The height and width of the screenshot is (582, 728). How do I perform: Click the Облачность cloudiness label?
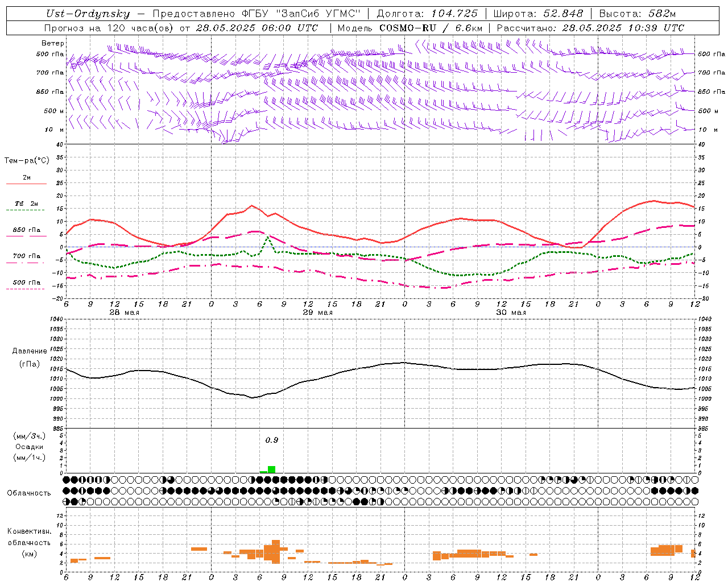29,493
